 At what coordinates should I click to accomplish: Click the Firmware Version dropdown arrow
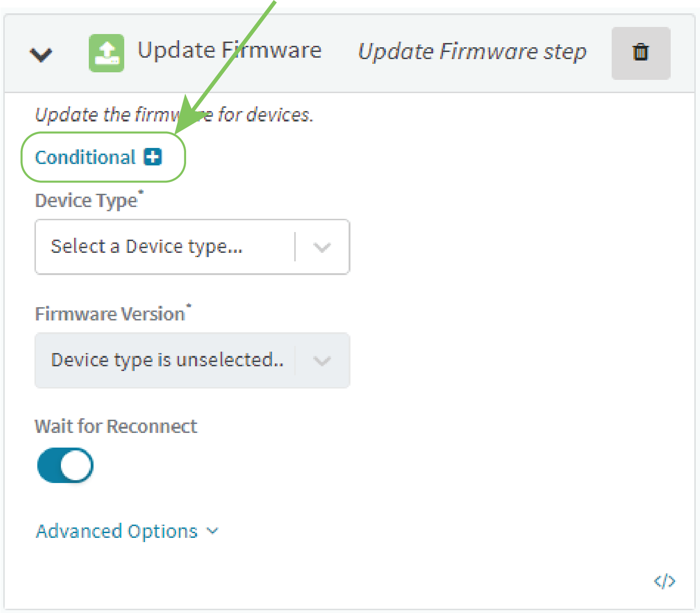point(322,361)
